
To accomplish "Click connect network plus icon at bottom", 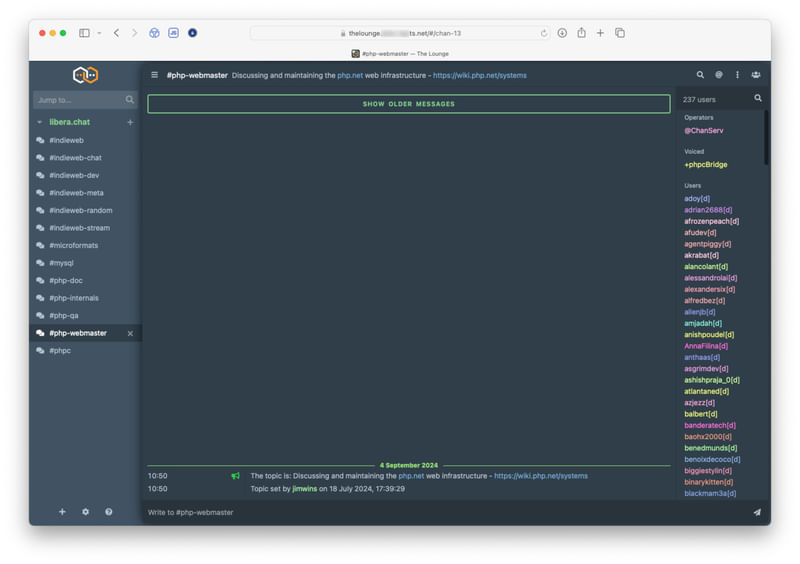I will pyautogui.click(x=62, y=512).
